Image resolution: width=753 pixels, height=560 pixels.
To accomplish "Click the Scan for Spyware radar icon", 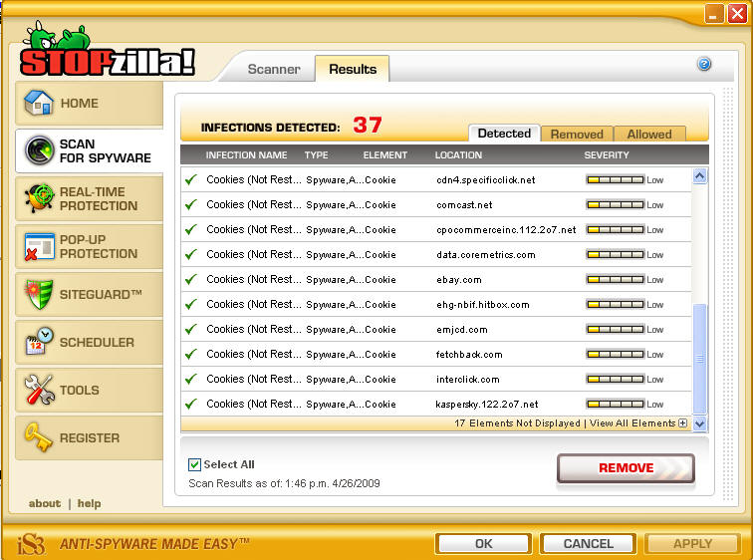I will point(40,150).
